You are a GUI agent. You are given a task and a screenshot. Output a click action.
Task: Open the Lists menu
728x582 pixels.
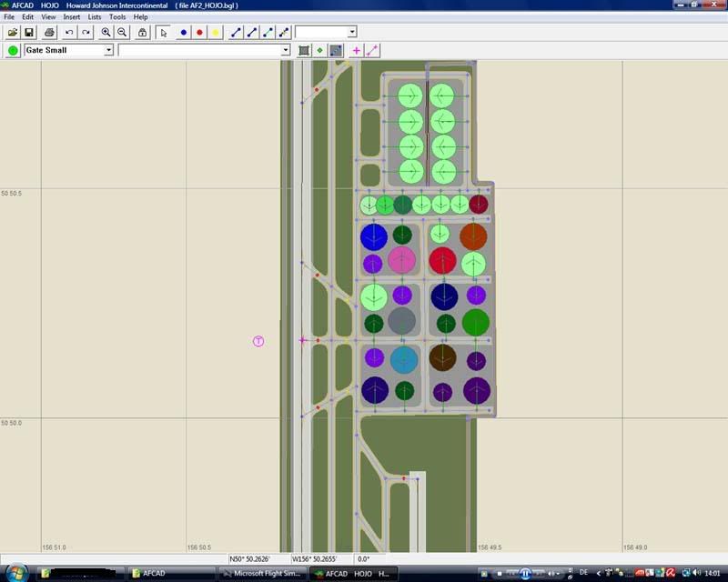point(95,16)
